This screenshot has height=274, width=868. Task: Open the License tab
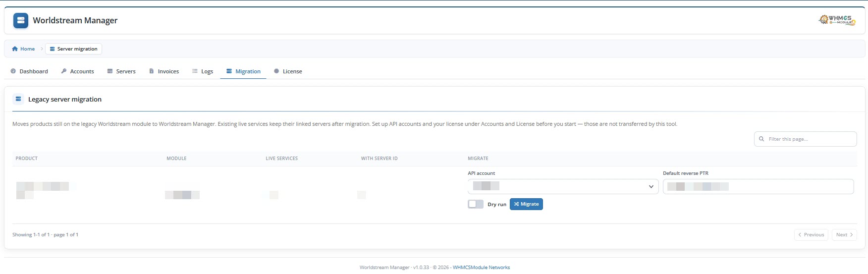[288, 71]
